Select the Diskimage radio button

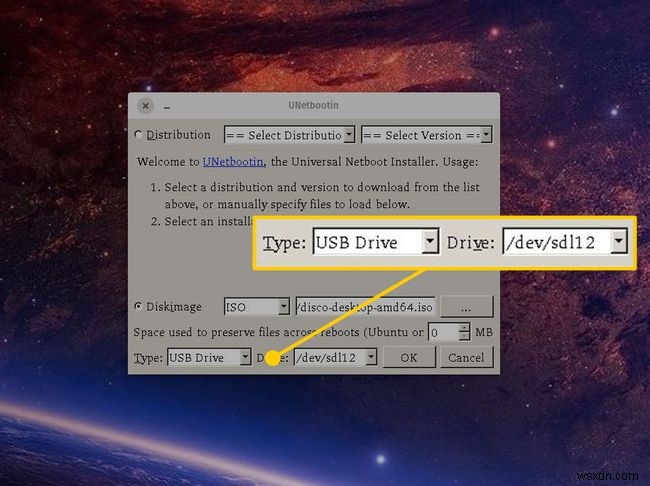[x=138, y=306]
